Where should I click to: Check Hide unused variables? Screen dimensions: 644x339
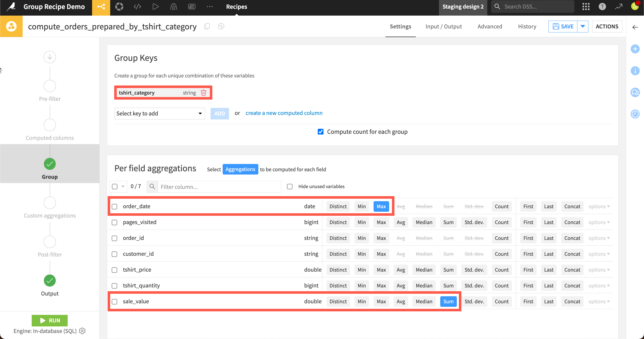pyautogui.click(x=290, y=187)
